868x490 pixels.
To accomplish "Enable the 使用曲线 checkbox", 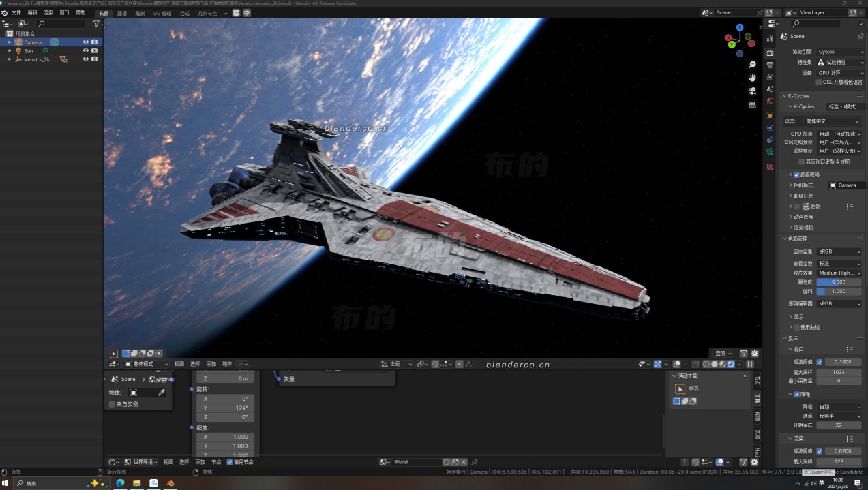I will [796, 328].
